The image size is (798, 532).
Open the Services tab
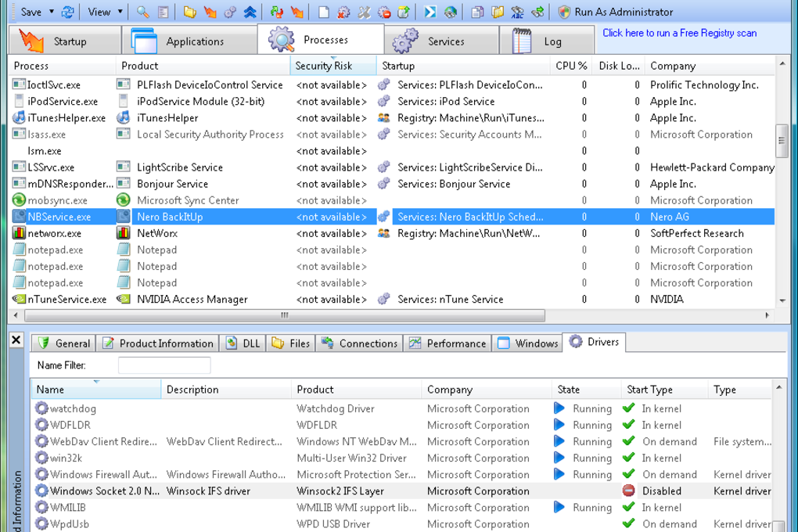tap(441, 40)
